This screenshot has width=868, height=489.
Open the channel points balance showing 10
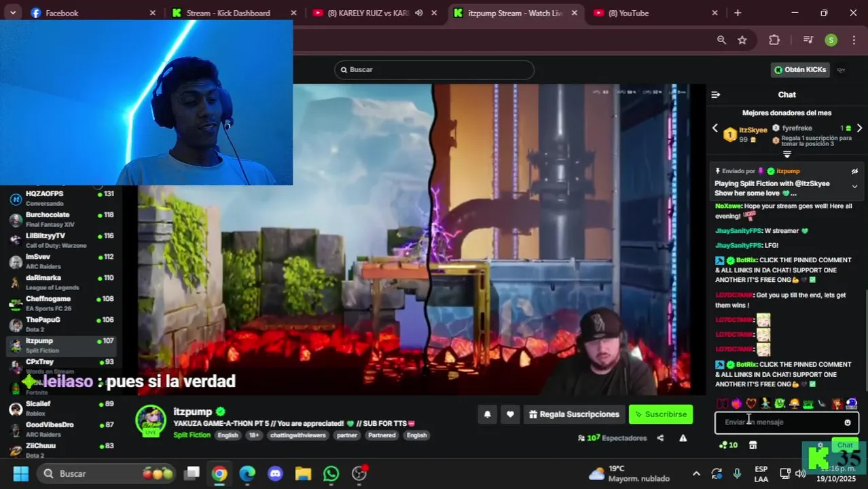point(728,445)
